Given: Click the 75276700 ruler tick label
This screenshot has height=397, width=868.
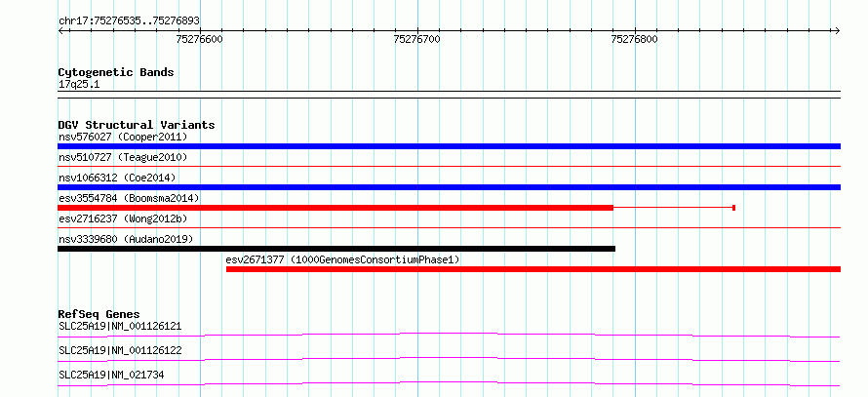Looking at the screenshot, I should point(416,39).
